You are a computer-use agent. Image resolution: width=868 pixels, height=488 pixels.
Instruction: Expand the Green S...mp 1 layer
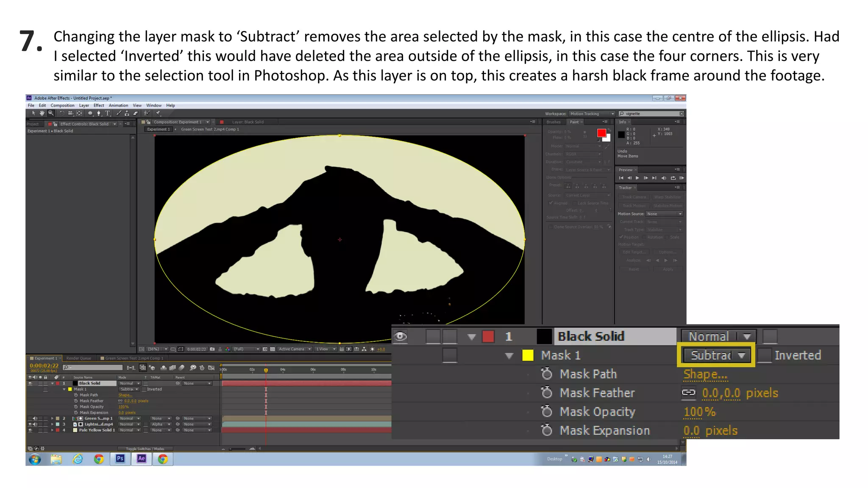tap(52, 419)
